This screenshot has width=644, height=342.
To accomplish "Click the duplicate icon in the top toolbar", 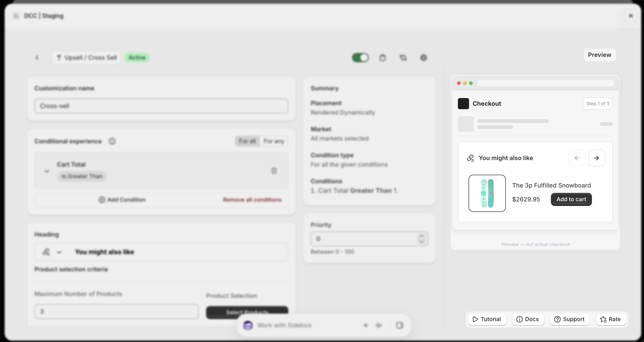I will [x=403, y=58].
